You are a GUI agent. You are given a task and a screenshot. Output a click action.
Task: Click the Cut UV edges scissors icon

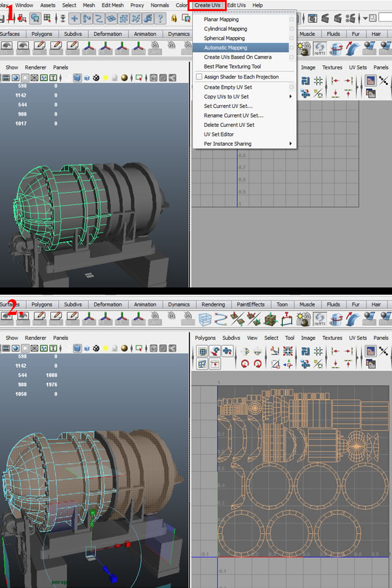tap(275, 351)
